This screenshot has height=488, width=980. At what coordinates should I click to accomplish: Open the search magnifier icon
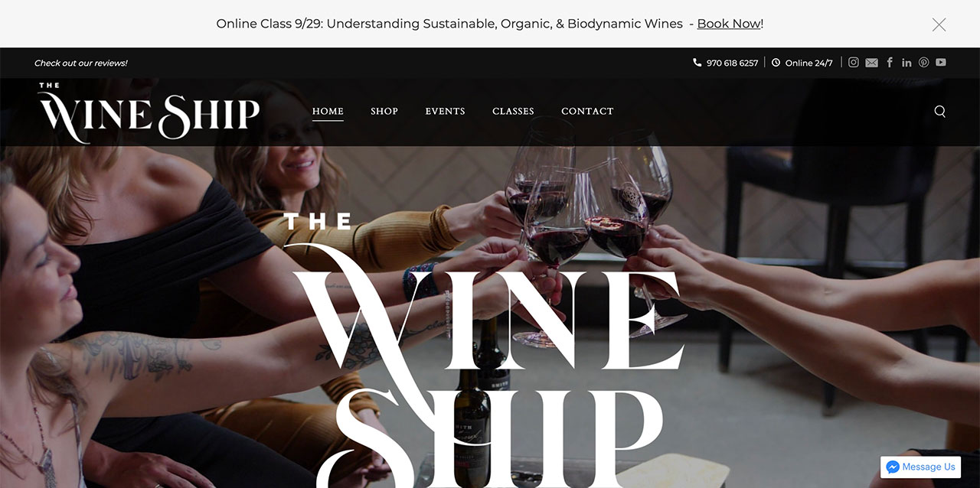tap(939, 111)
